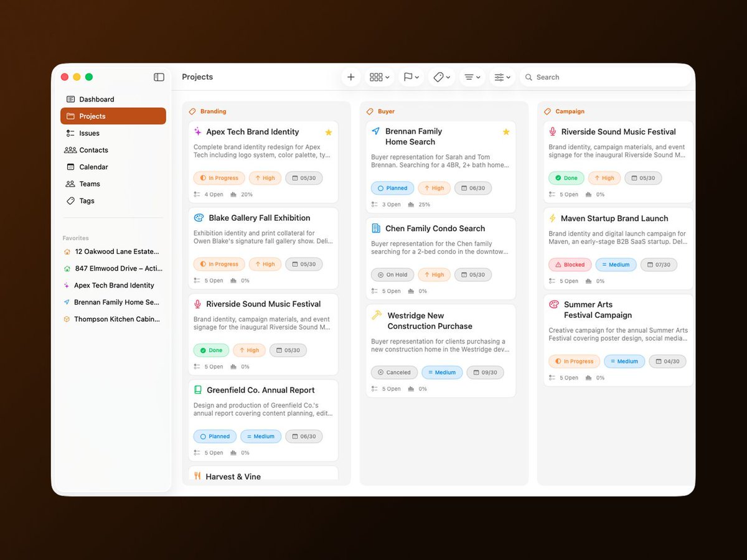
Task: Open favorite Apex Tech Brand Identity
Action: (112, 286)
